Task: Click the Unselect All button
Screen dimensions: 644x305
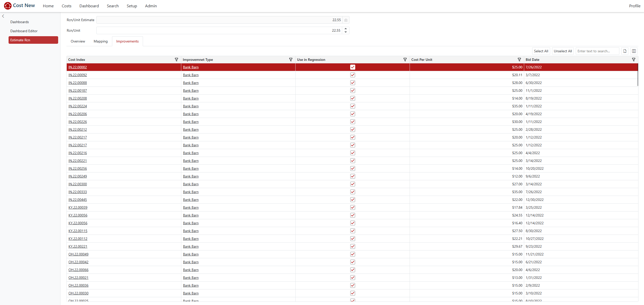Action: 563,51
